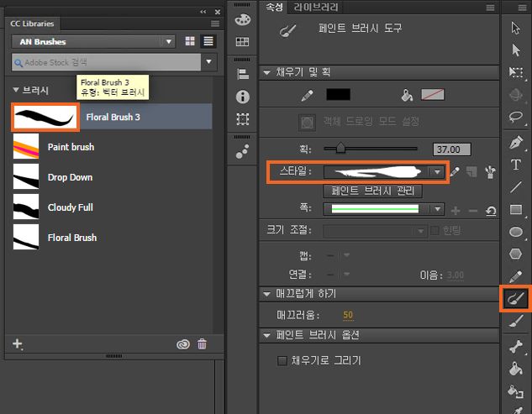Viewport: 532px width, 414px height.
Task: Select the Subselection tool
Action: click(516, 50)
